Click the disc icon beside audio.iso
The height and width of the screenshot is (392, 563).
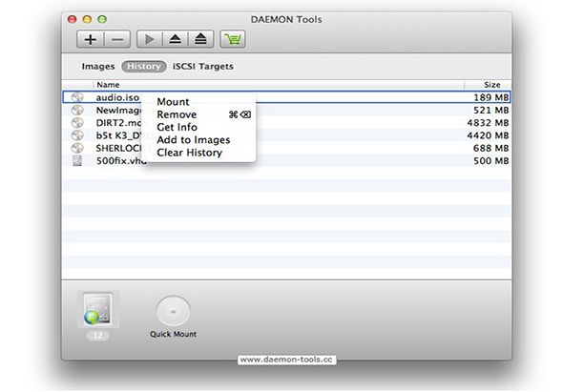[77, 97]
